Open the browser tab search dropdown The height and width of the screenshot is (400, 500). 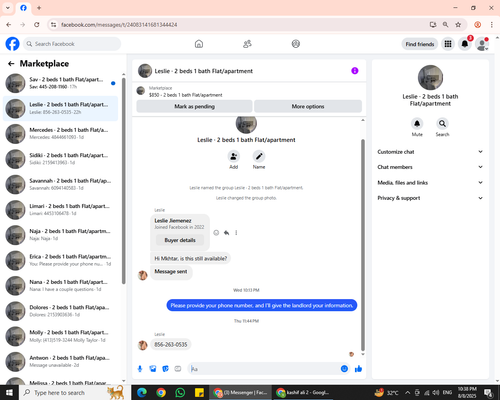click(8, 8)
